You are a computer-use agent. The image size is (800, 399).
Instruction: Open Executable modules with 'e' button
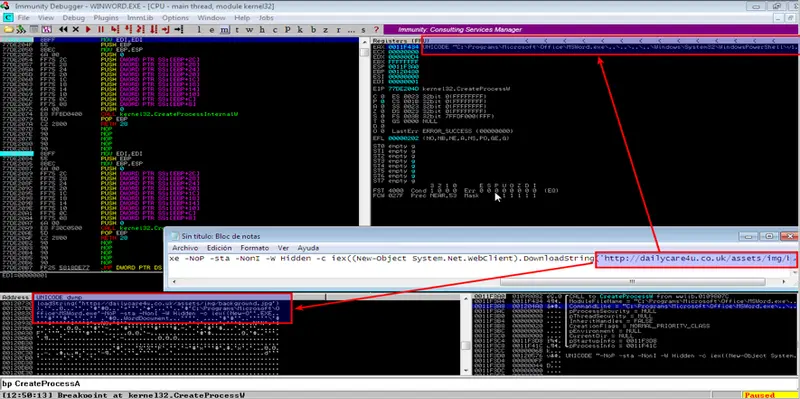click(x=212, y=30)
